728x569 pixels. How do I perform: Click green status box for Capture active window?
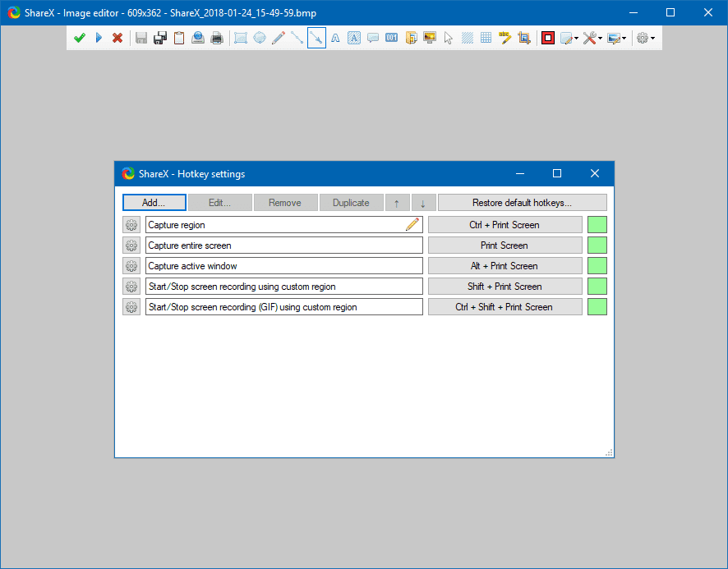tap(597, 265)
